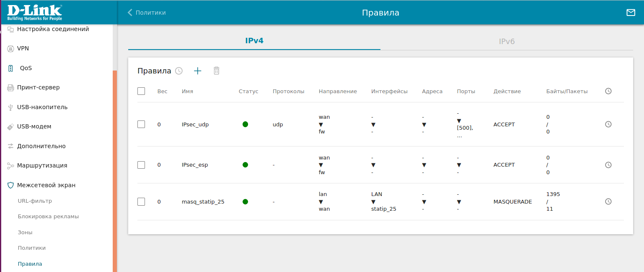
Task: Select the IPsec_esp rule checkbox
Action: click(x=141, y=165)
